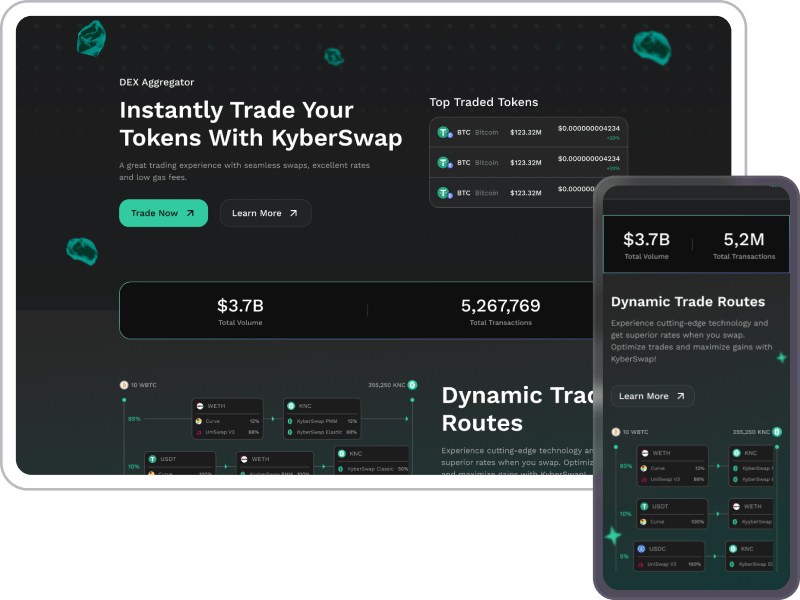Click the KNC icon beside 355,250 KNC on desktop
The image size is (800, 600).
coord(412,384)
